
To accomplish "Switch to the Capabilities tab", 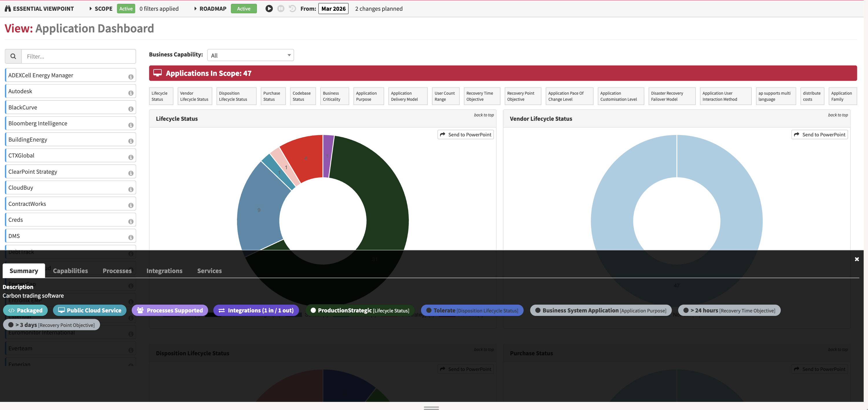I will [70, 271].
